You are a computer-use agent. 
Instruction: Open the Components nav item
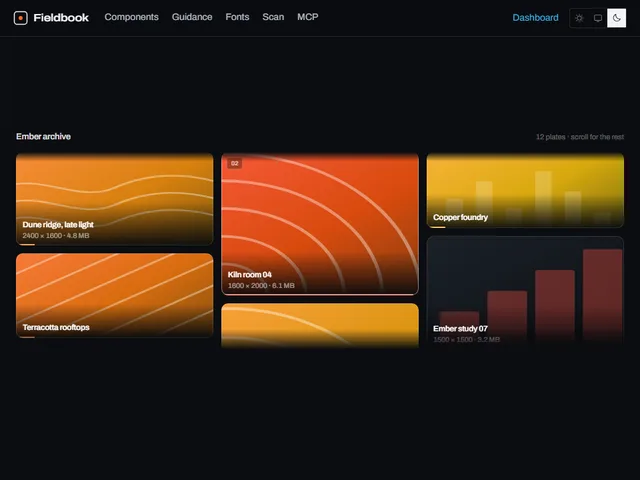pos(131,17)
